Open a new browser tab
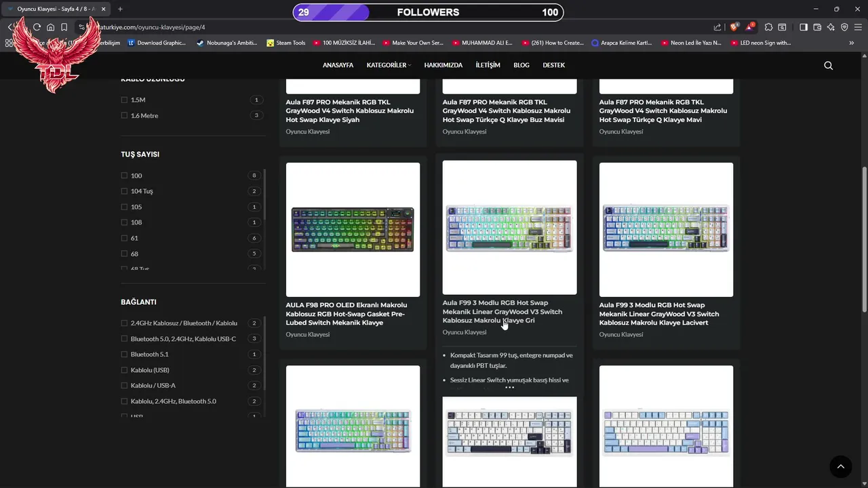The height and width of the screenshot is (488, 868). (x=120, y=9)
